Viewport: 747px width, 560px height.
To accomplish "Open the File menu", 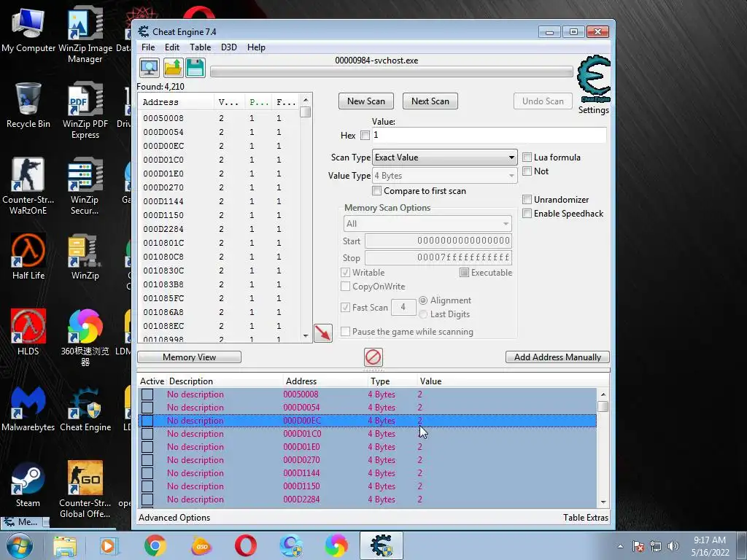I will [148, 47].
